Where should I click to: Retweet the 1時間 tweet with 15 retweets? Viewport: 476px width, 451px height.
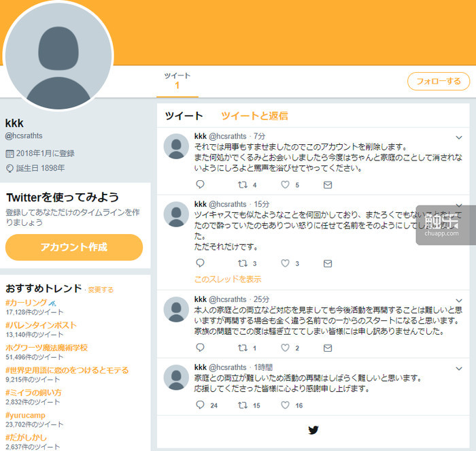[243, 405]
